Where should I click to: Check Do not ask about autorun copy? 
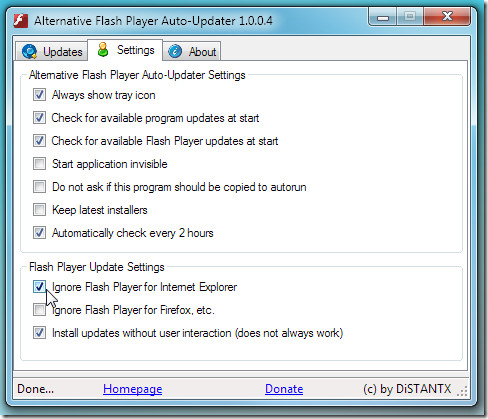39,187
